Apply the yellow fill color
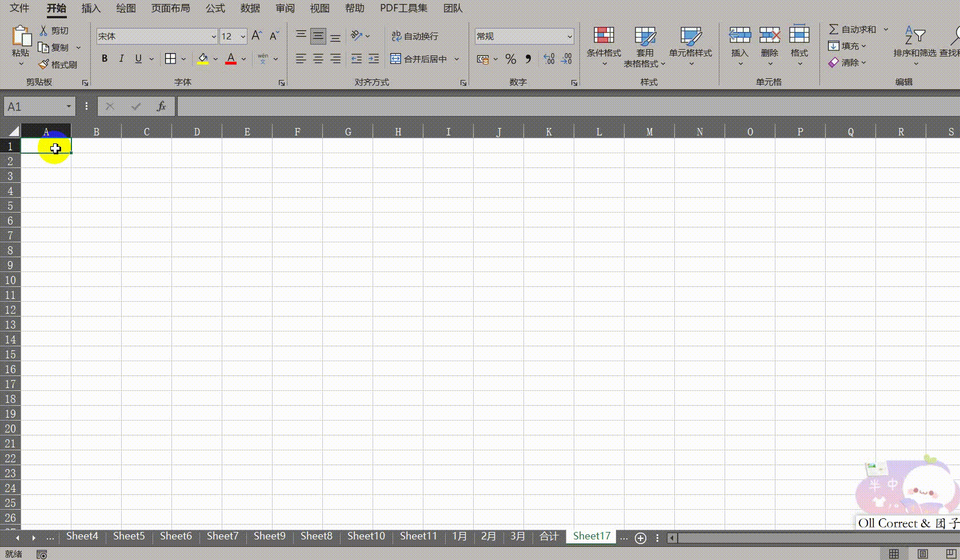 [203, 59]
